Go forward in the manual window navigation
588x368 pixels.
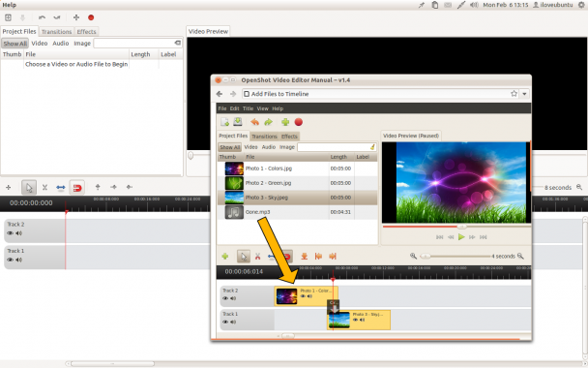pyautogui.click(x=233, y=94)
